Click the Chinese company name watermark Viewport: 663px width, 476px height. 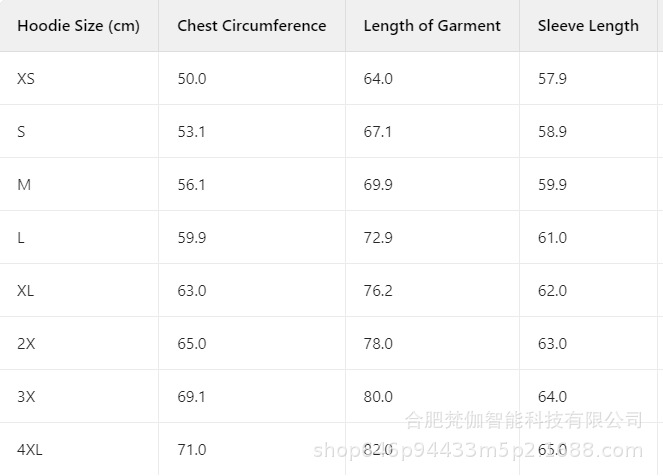(x=523, y=420)
